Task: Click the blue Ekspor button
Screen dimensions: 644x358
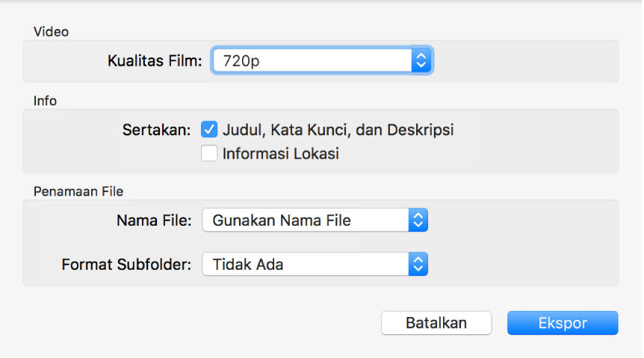Action: click(563, 323)
